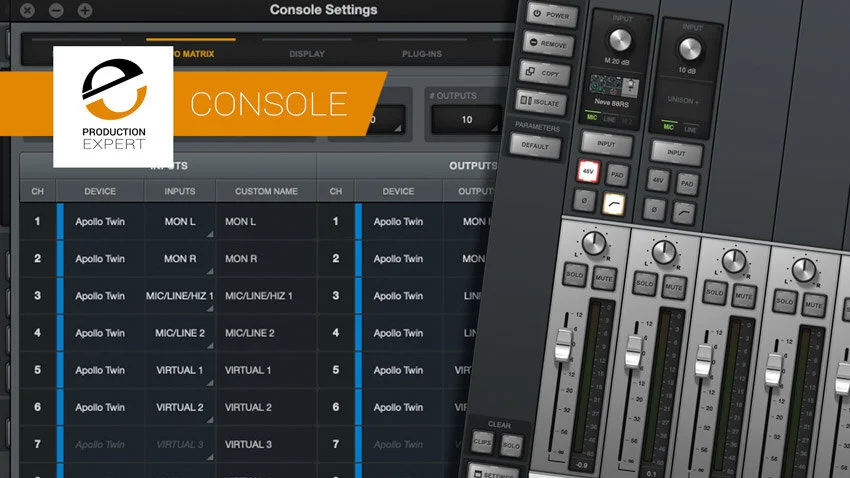Screen dimensions: 850x478
Task: Click the first channel fader handle
Action: [563, 345]
